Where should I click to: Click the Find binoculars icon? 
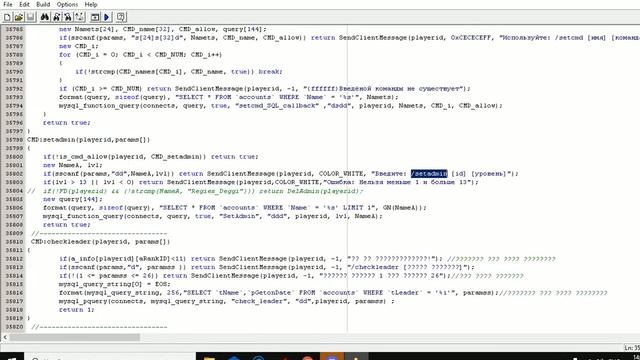[x=45, y=17]
